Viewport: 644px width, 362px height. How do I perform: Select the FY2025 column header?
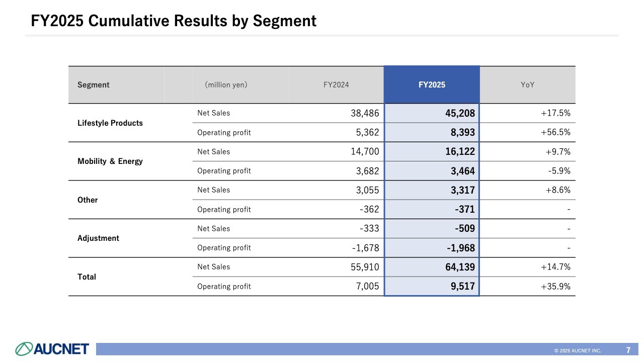click(432, 85)
